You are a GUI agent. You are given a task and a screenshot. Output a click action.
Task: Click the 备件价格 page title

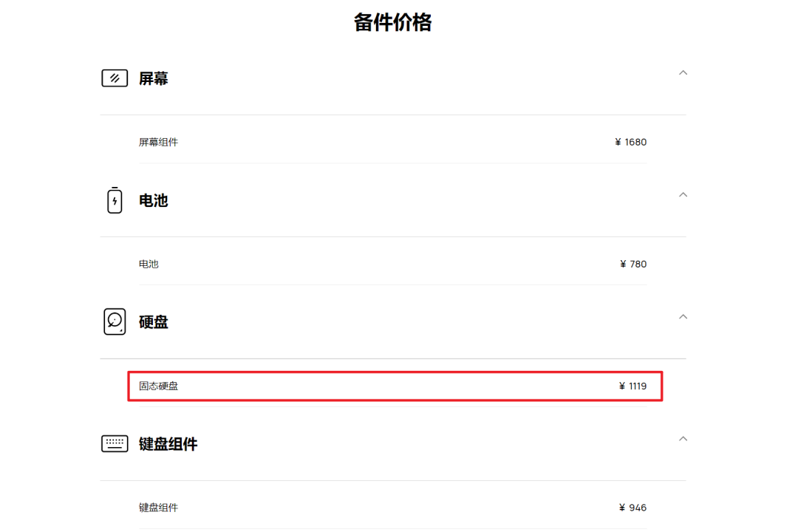click(392, 23)
